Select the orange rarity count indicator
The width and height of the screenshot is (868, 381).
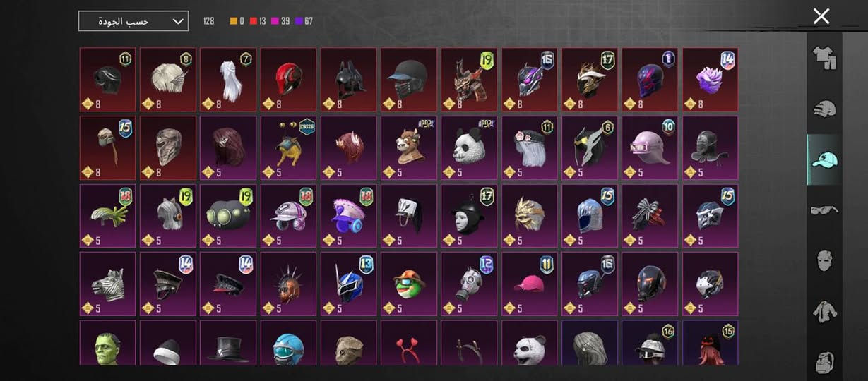(x=237, y=21)
